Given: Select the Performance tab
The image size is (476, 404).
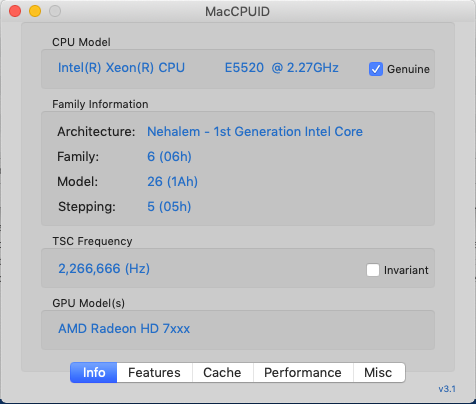Looking at the screenshot, I should (303, 373).
